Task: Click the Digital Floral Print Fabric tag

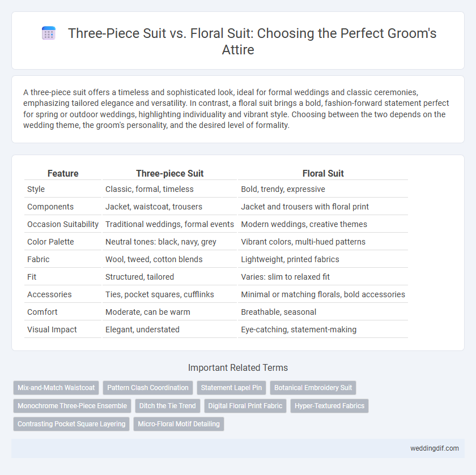Action: pyautogui.click(x=245, y=406)
